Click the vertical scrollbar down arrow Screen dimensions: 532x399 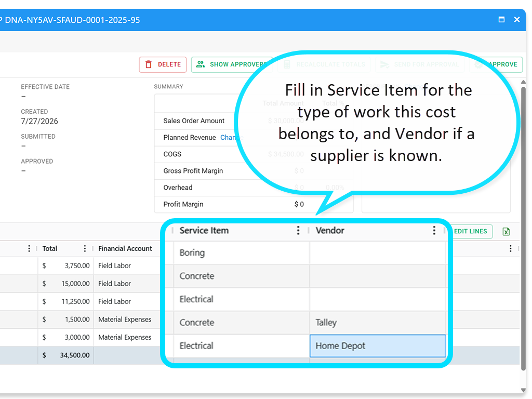pyautogui.click(x=523, y=390)
